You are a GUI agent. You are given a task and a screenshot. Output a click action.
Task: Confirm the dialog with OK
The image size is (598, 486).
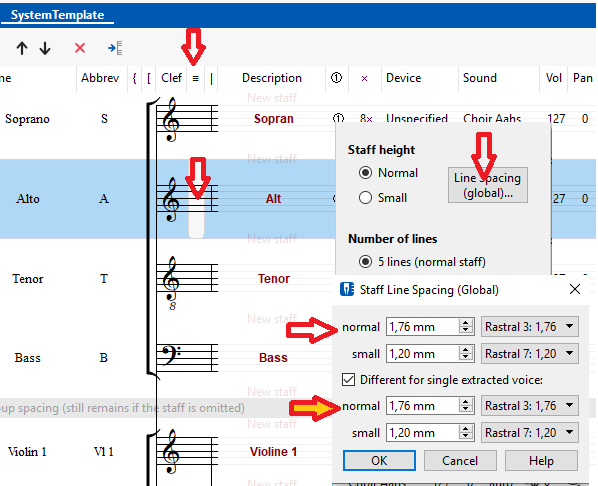coord(379,460)
